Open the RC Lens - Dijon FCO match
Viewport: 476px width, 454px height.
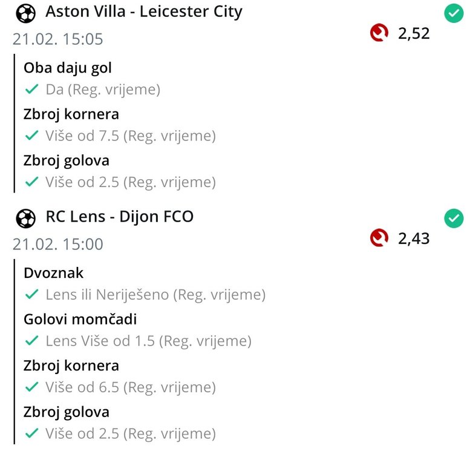(x=120, y=217)
